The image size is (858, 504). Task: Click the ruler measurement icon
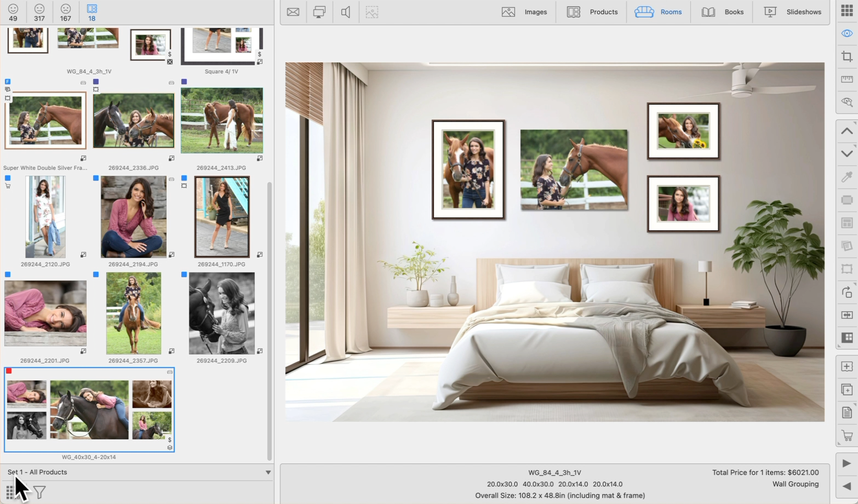click(846, 79)
